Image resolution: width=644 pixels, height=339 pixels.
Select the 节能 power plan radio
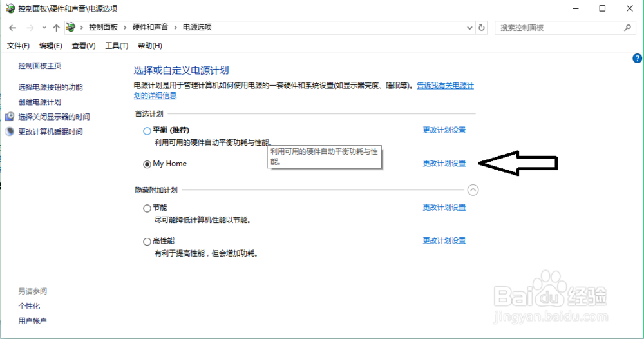pos(147,208)
